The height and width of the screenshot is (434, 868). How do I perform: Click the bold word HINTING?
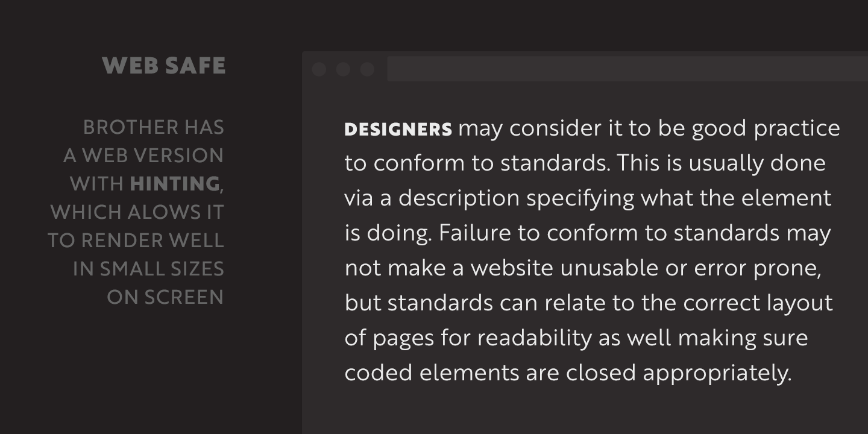(x=175, y=184)
